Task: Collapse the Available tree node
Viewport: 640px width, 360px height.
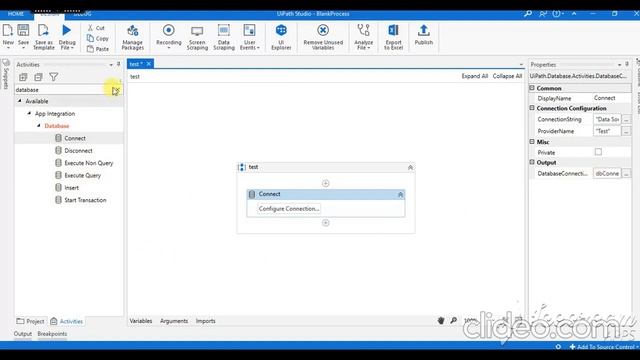Action: [x=20, y=101]
